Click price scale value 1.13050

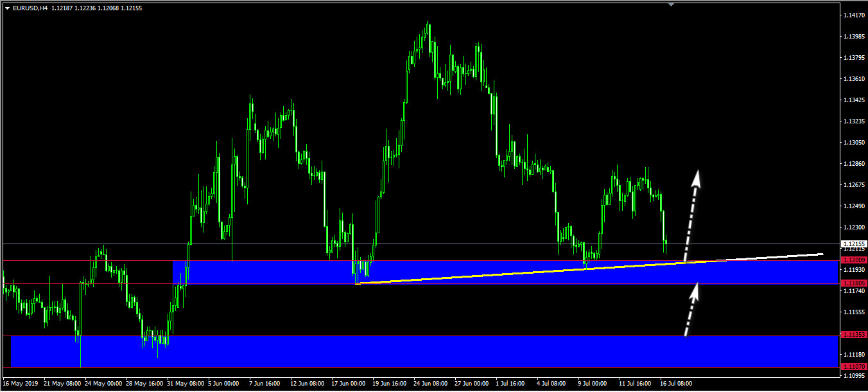click(855, 143)
